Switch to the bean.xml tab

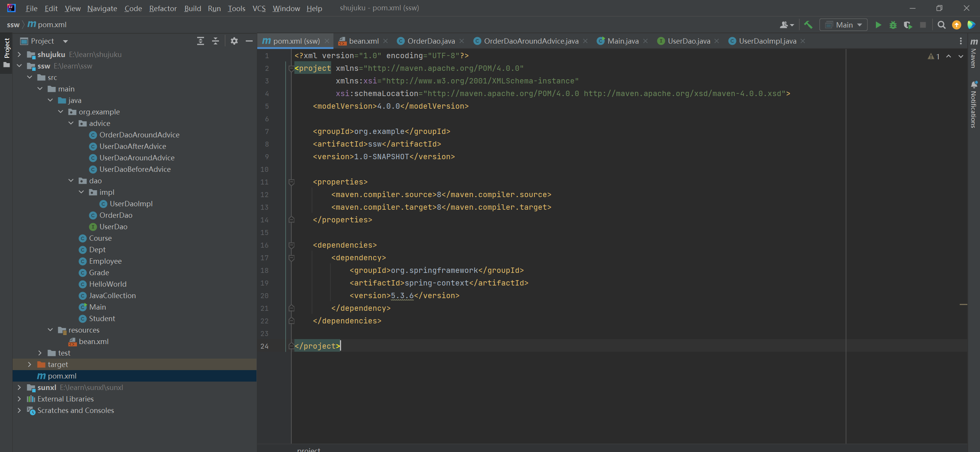pos(363,41)
